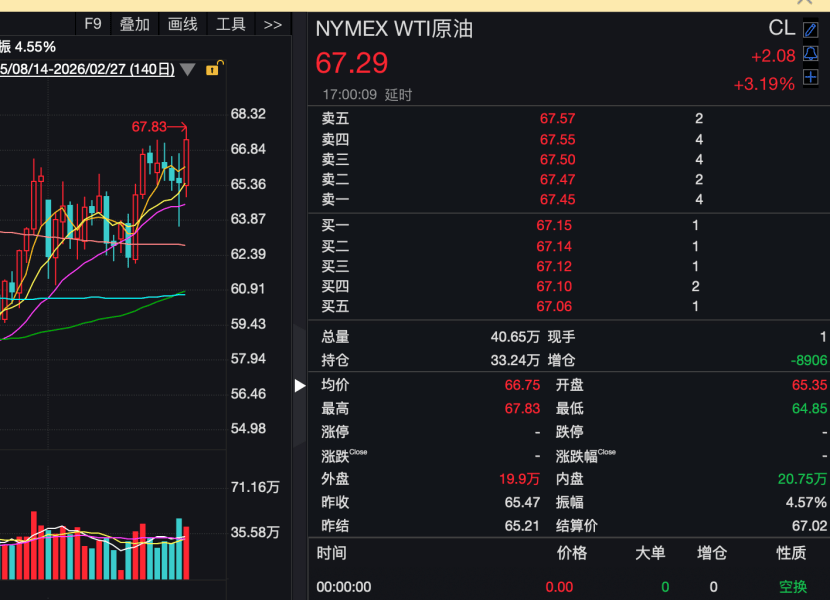Open the date range dropdown triangle
Viewport: 830px width, 600px height.
(x=187, y=69)
